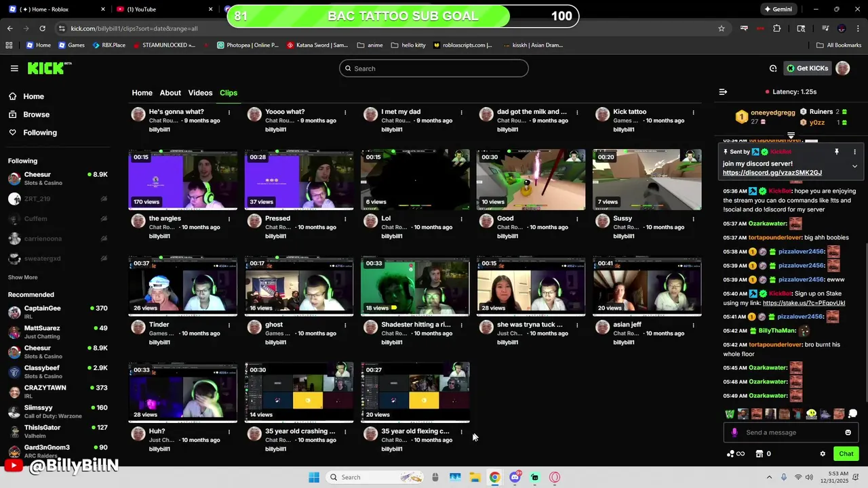The image size is (868, 488).
Task: Open options for the 'Sussy' clip
Action: click(693, 219)
